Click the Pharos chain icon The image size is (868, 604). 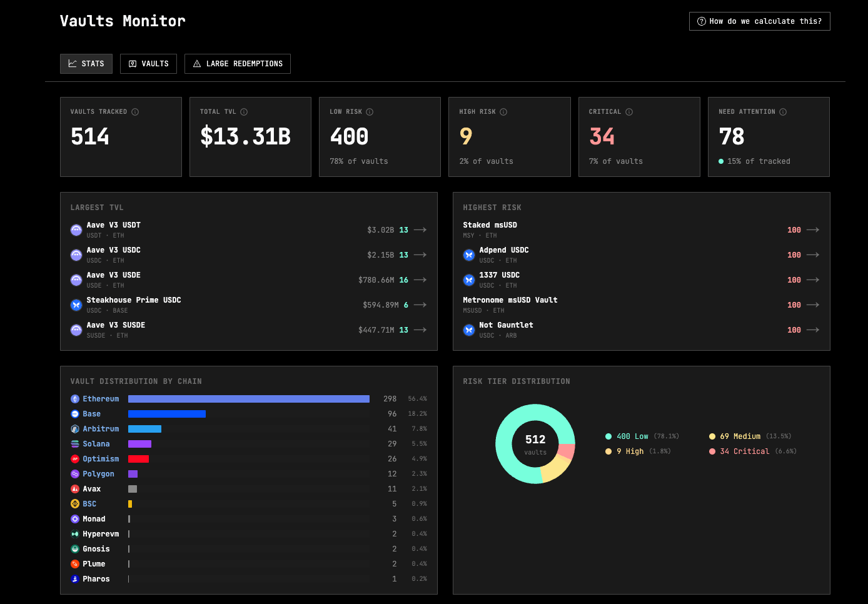point(75,579)
